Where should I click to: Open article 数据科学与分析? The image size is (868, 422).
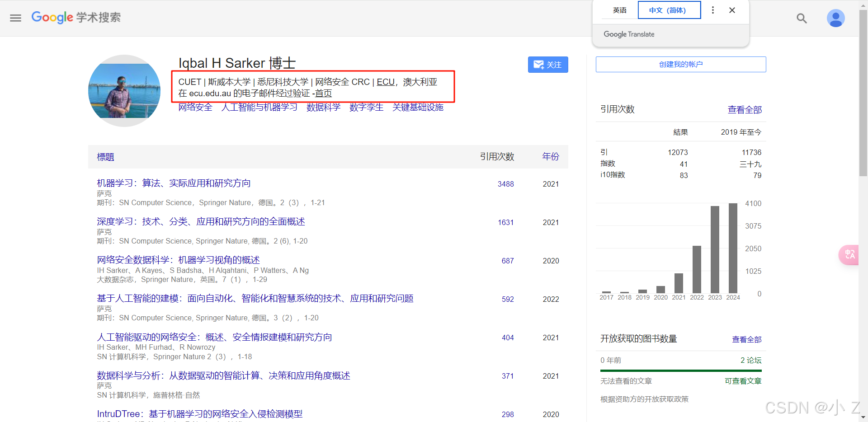pyautogui.click(x=223, y=375)
